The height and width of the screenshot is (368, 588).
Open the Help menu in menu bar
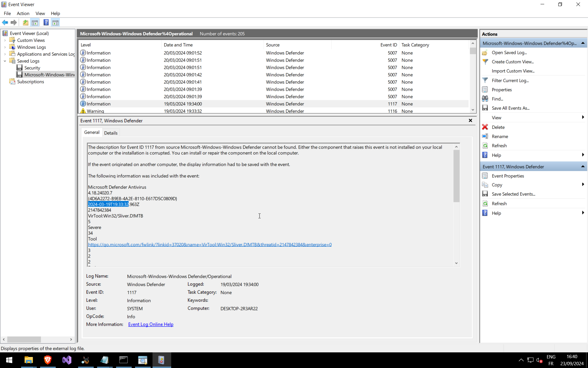(55, 13)
